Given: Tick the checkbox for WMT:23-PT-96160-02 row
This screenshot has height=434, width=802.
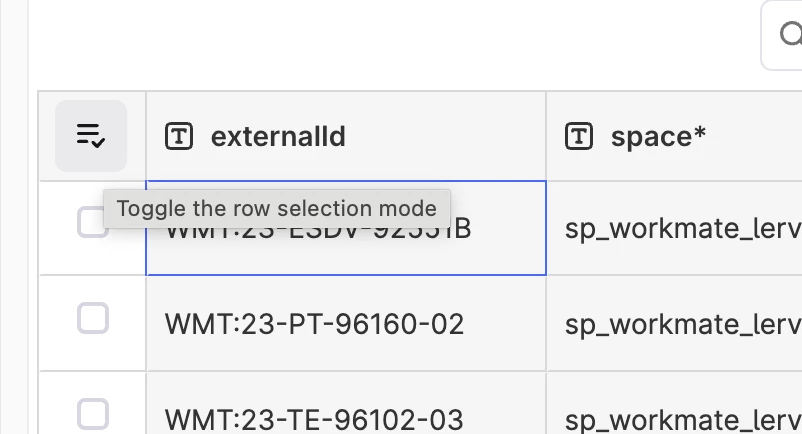Looking at the screenshot, I should [x=93, y=319].
